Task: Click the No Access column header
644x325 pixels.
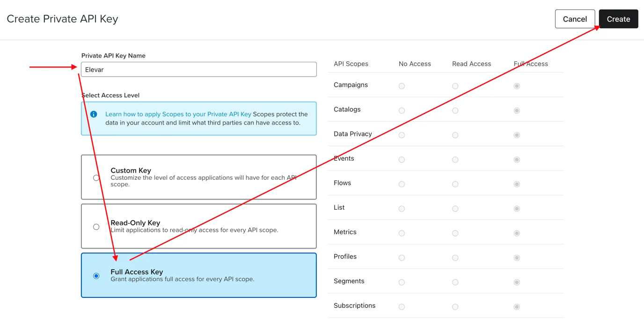Action: 415,64
